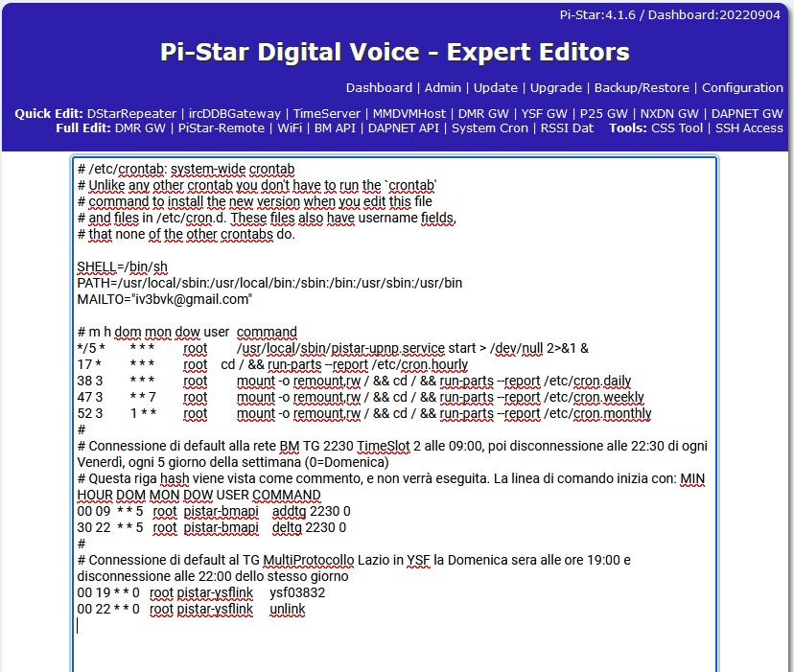The height and width of the screenshot is (672, 794).
Task: Open TimeServer quick edit
Action: 327,113
